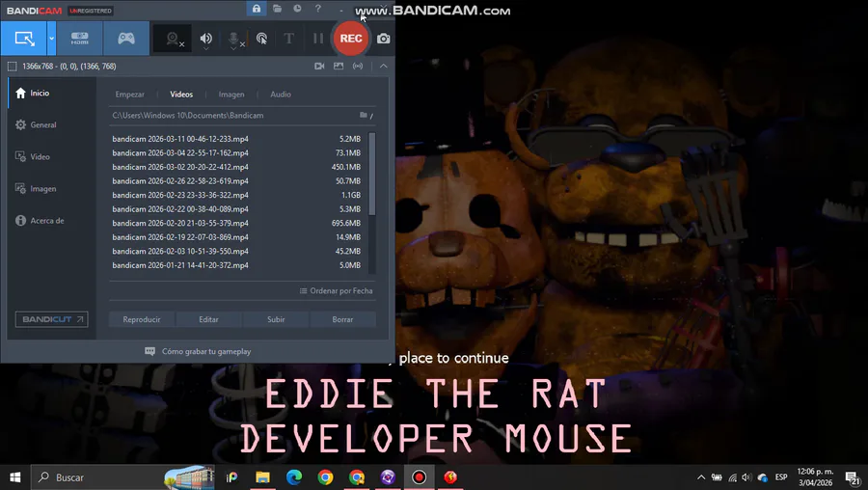Open the Windows Start menu
This screenshot has width=868, height=490.
(x=14, y=477)
